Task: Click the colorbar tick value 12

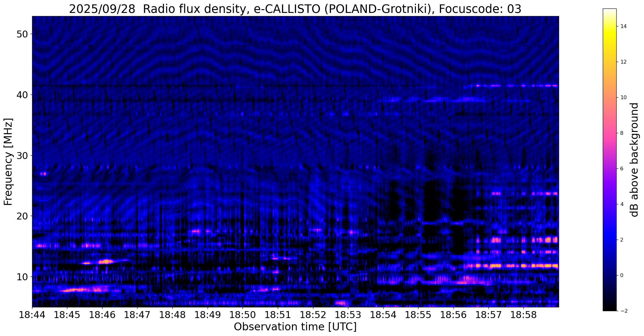Action: click(623, 62)
